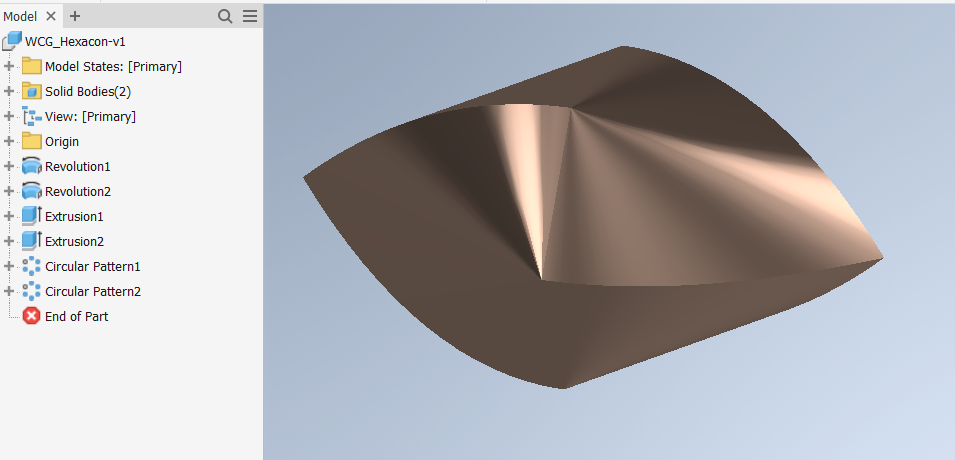Expand the Extrusion2 feature node
This screenshot has width=955, height=460.
(x=10, y=241)
